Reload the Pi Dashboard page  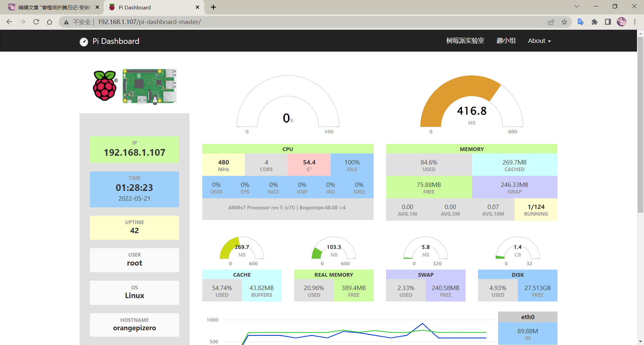click(36, 22)
